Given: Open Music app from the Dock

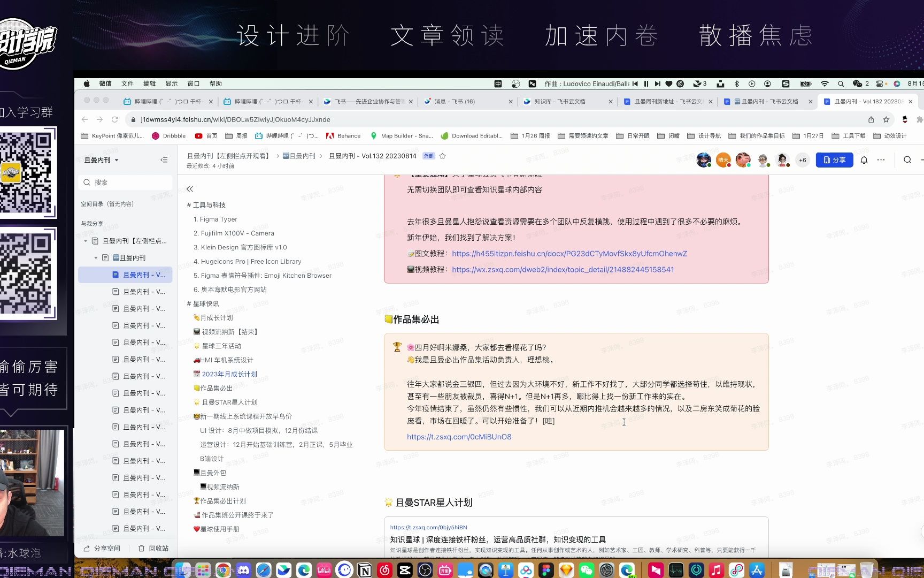Looking at the screenshot, I should 716,570.
